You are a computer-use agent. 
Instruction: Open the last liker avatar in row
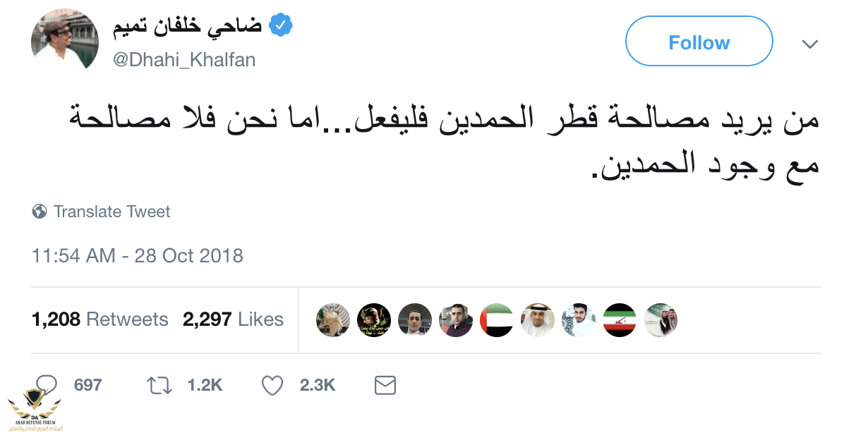click(660, 320)
